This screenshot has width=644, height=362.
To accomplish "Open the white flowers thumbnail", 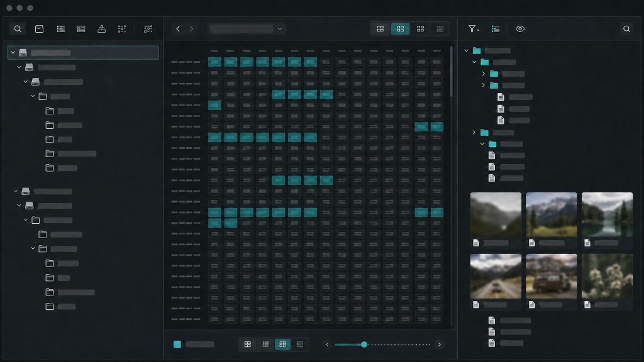I will coord(607,276).
